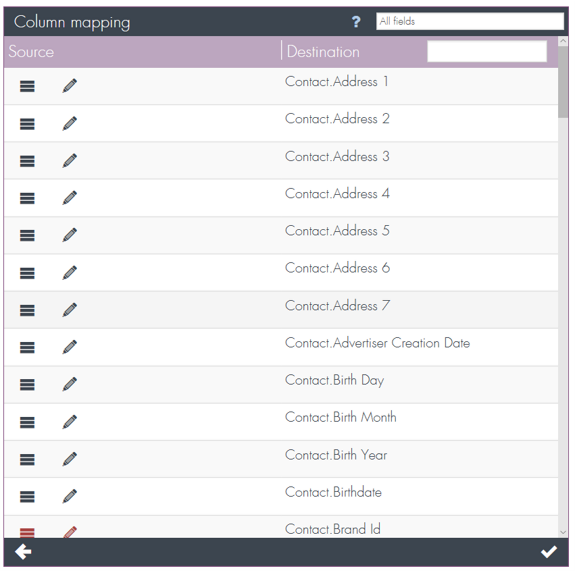Select the Contact.Address 4 destination text
Image resolution: width=575 pixels, height=571 pixels.
tap(337, 194)
